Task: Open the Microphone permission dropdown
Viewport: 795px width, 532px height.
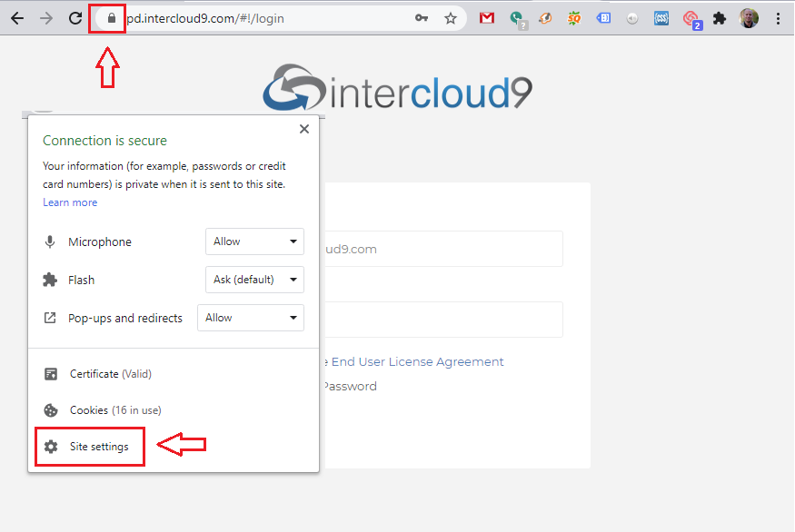Action: (254, 241)
